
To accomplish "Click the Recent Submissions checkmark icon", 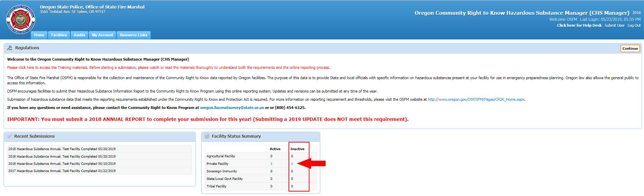I will (10, 136).
